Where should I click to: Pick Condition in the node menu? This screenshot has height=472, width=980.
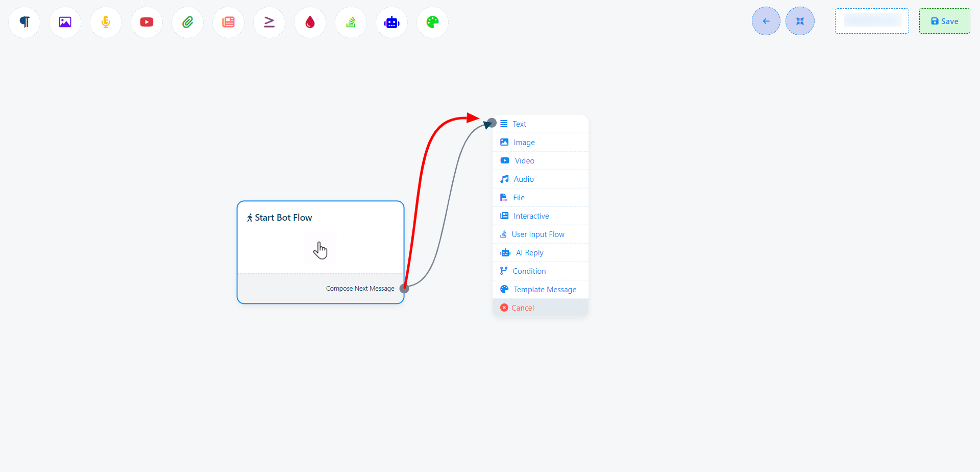click(529, 271)
